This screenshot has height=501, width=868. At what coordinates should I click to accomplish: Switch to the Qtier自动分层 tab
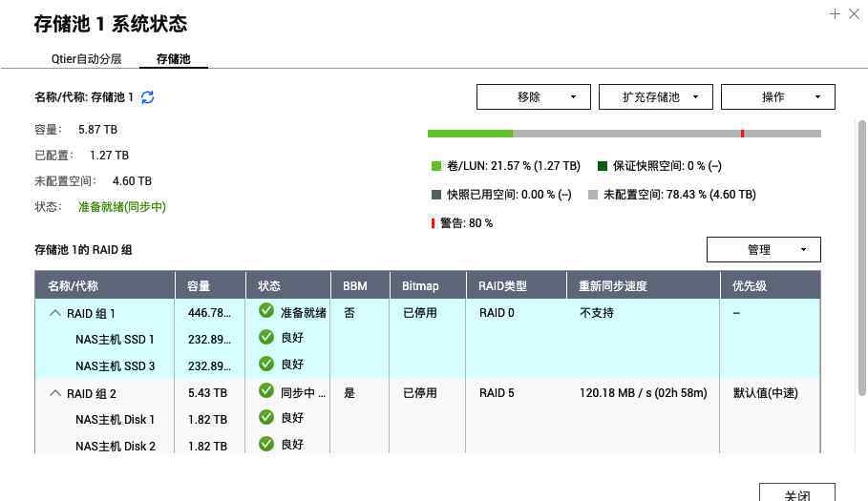86,58
